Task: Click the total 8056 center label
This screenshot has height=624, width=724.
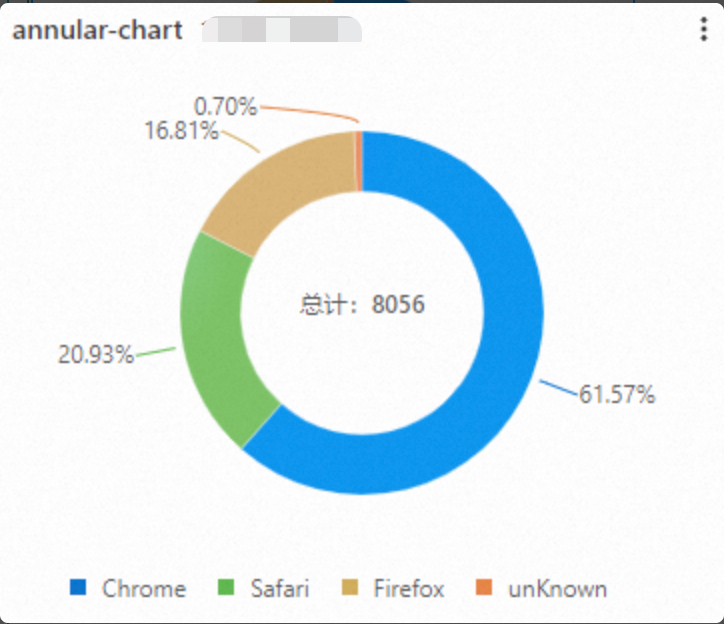Action: click(362, 304)
